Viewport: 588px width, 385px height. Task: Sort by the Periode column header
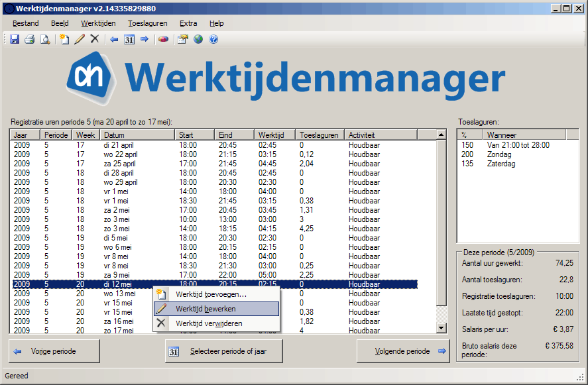[56, 135]
